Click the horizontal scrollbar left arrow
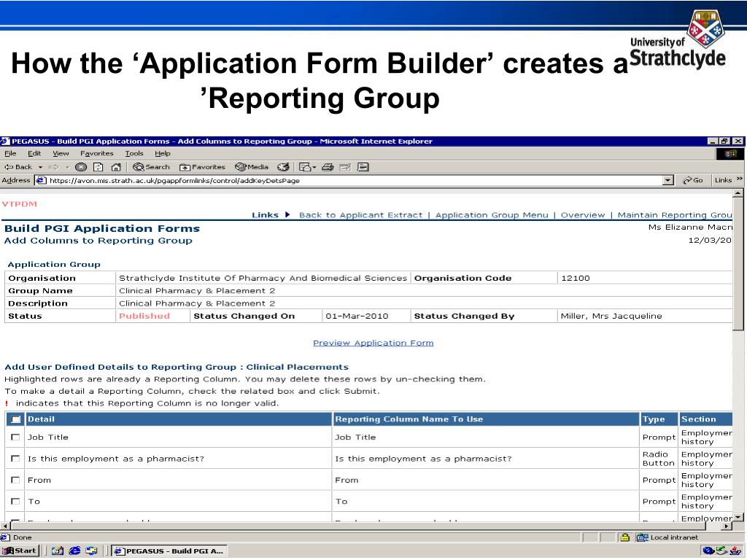 5,526
